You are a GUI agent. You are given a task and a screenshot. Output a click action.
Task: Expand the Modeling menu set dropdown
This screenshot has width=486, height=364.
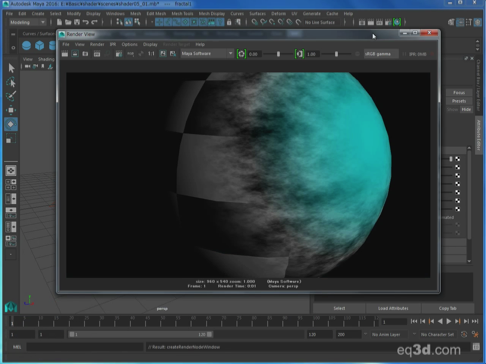27,22
